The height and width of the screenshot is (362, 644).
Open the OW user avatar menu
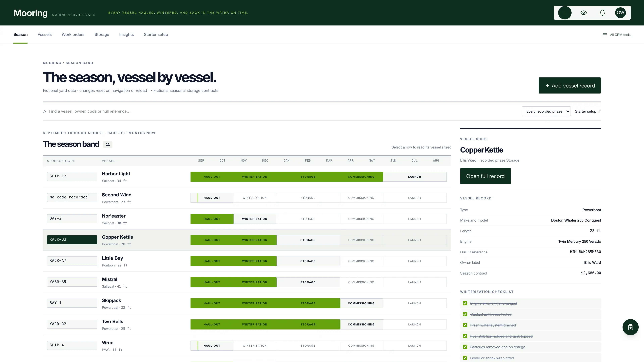coord(620,13)
